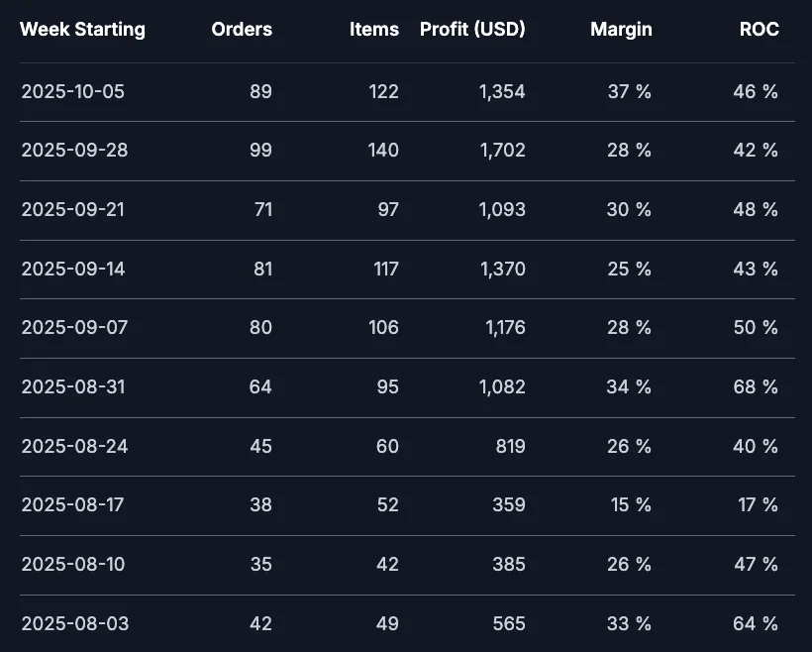The height and width of the screenshot is (652, 812).
Task: Click the 2025-09-28 week date cell
Action: point(73,151)
